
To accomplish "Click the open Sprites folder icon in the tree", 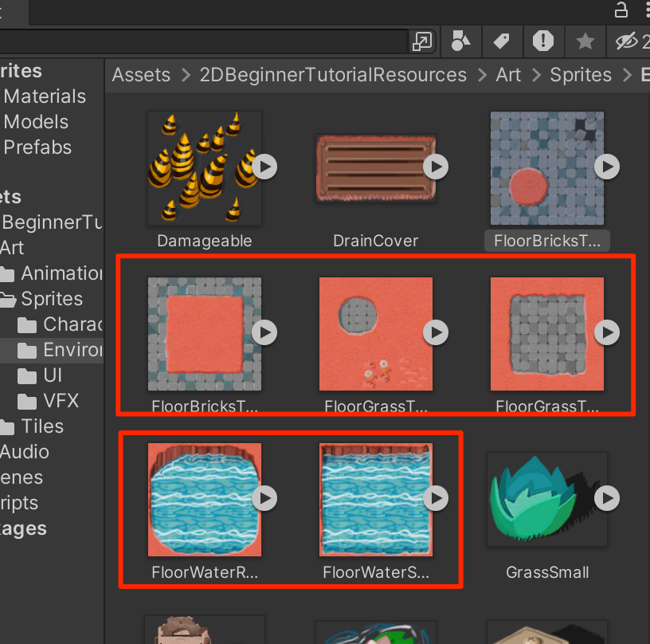I will 8,300.
